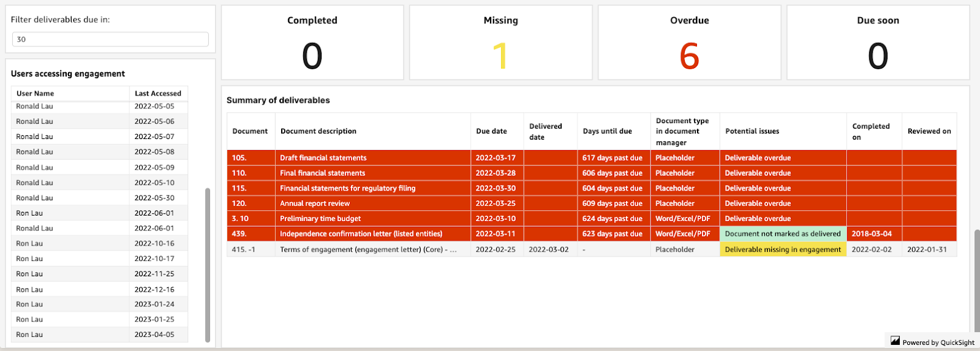The height and width of the screenshot is (351, 980).
Task: Click yellow Deliverable missing in engagement cell
Action: click(x=782, y=250)
